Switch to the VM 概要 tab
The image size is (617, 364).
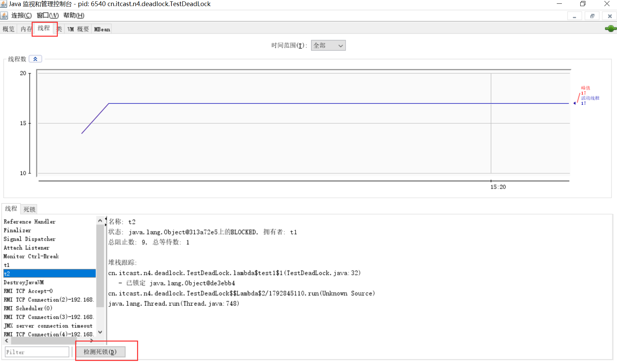tap(78, 29)
